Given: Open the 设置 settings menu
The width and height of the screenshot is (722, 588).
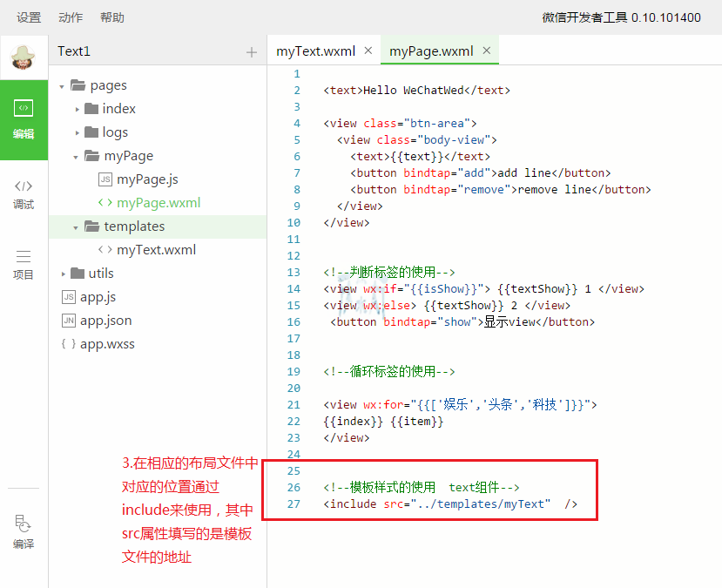Looking at the screenshot, I should (x=29, y=17).
